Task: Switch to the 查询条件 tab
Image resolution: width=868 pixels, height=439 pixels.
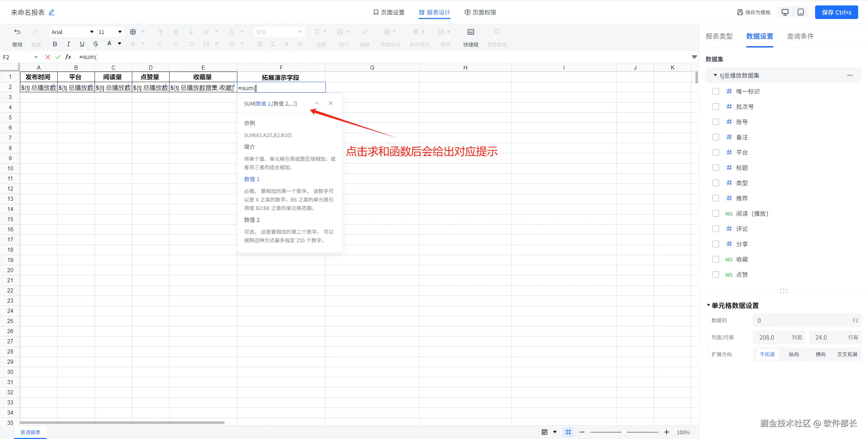Action: click(800, 36)
